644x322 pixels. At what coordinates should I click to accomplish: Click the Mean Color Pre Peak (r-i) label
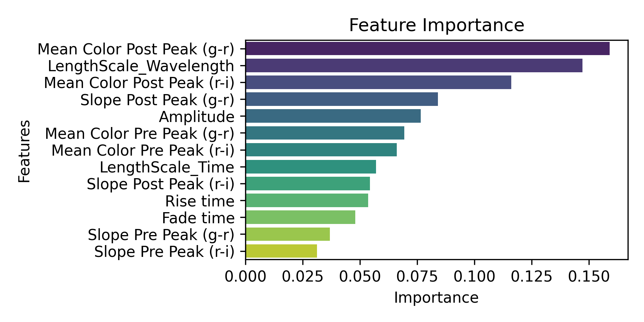(143, 151)
